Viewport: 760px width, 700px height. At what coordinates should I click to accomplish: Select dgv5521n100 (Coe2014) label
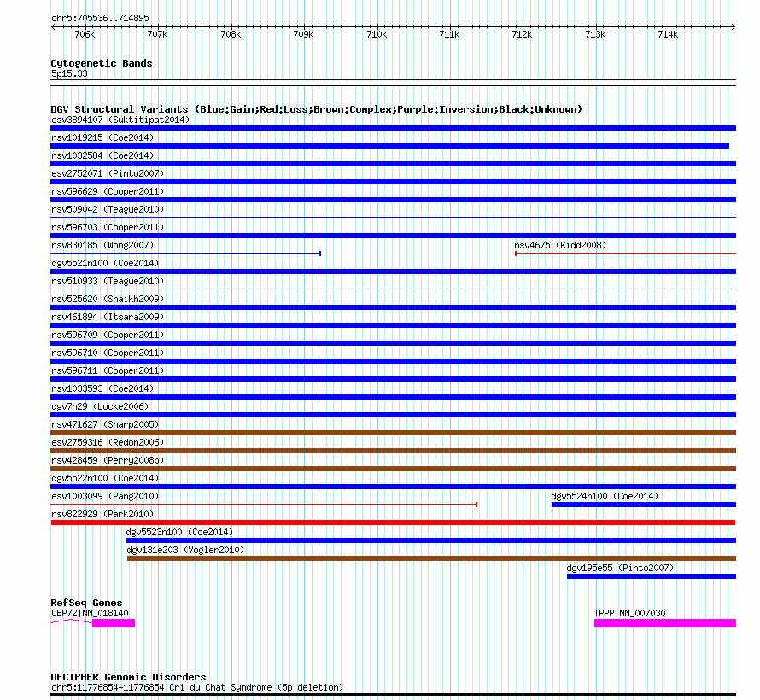coord(105,263)
